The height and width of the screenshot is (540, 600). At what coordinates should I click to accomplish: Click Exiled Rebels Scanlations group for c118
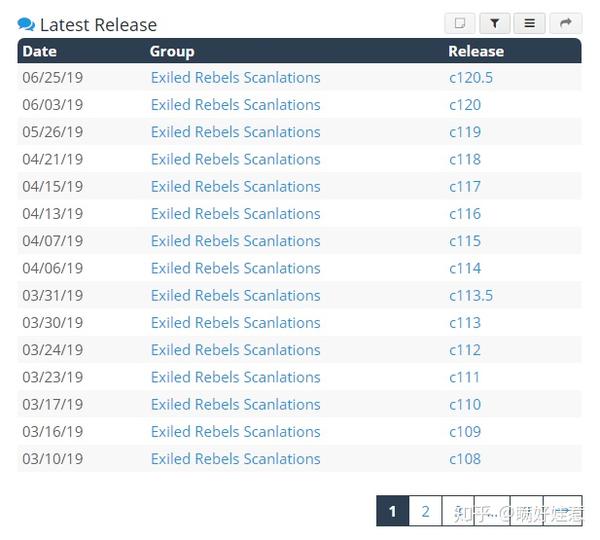(235, 159)
